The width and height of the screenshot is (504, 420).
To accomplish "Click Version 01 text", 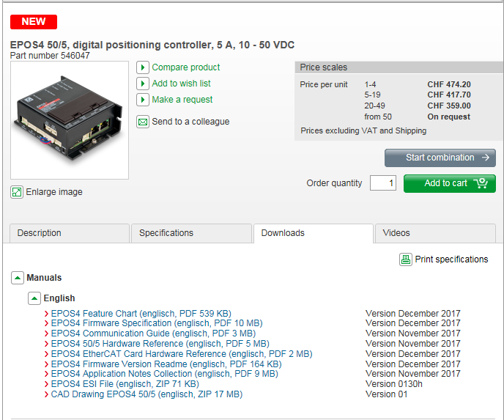I will pos(386,394).
